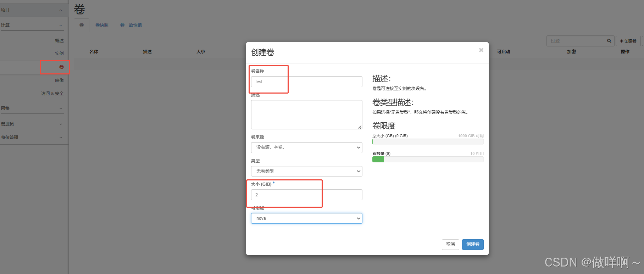Viewport: 644px width, 274px height.
Task: Close the 创建卷 dialog with the X
Action: point(481,50)
